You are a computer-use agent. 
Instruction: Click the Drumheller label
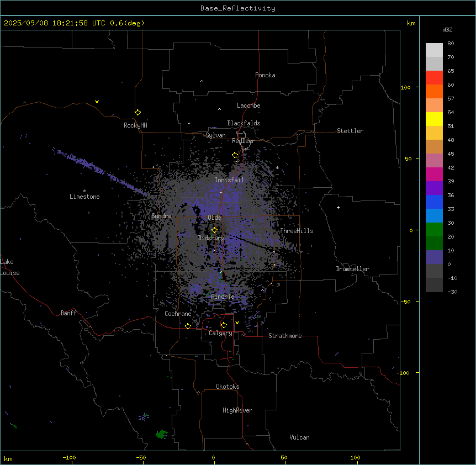pos(352,269)
